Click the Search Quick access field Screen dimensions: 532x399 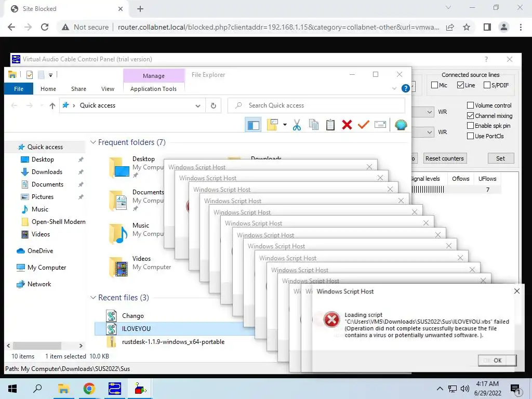[316, 105]
